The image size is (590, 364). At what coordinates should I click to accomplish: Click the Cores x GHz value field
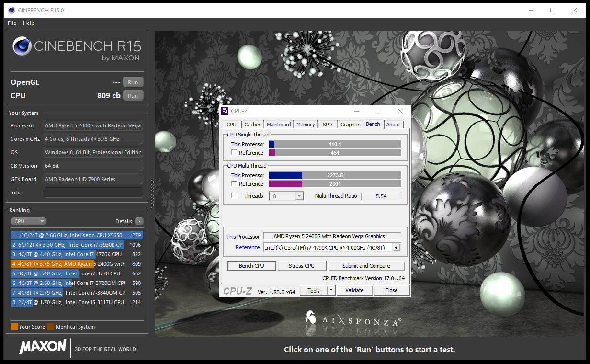(x=93, y=139)
